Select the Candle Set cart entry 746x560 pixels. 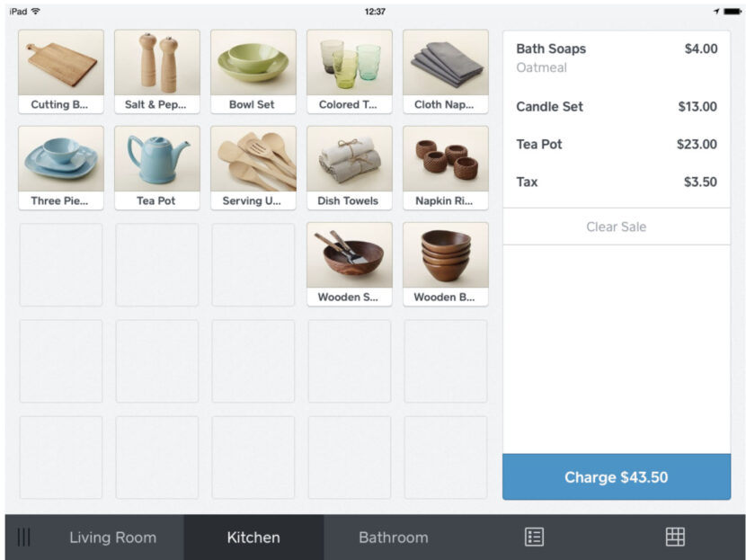(x=617, y=106)
